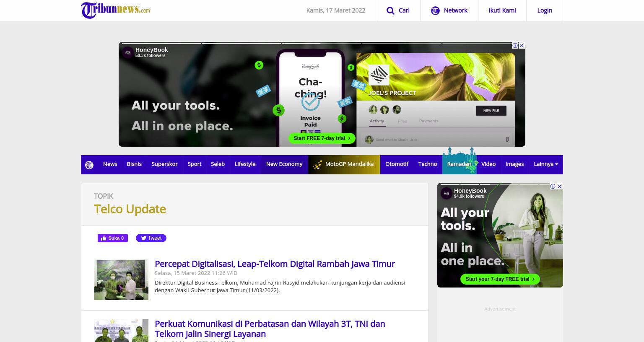Click the Ikuti Kami link
The height and width of the screenshot is (342, 644).
point(502,10)
